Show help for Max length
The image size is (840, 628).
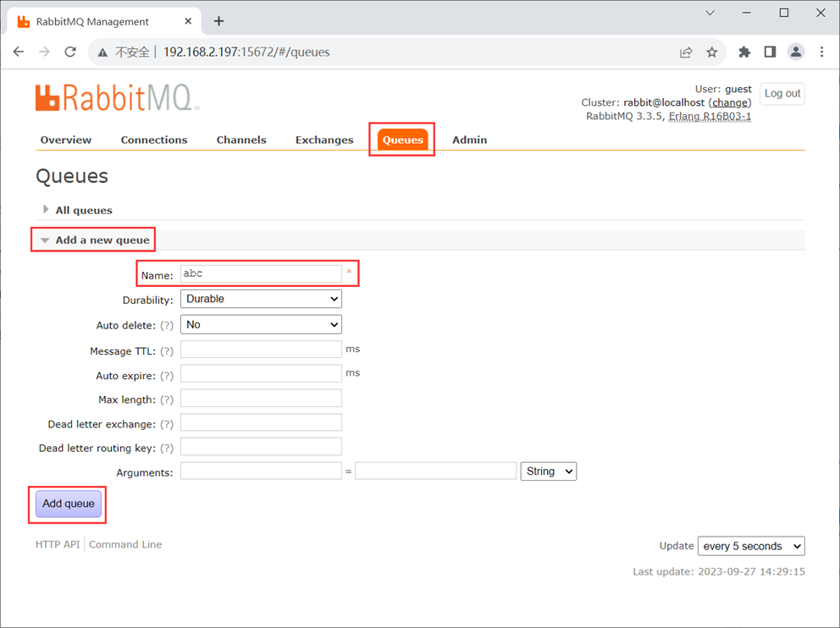[167, 400]
